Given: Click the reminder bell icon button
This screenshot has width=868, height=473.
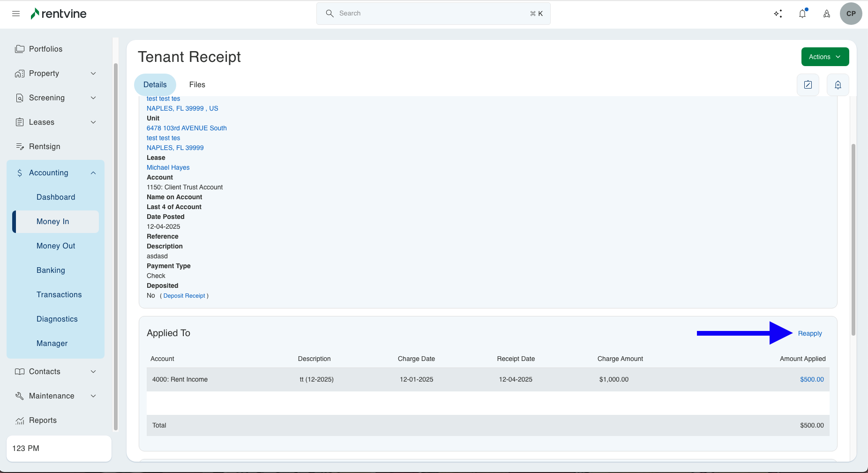Looking at the screenshot, I should pyautogui.click(x=838, y=85).
